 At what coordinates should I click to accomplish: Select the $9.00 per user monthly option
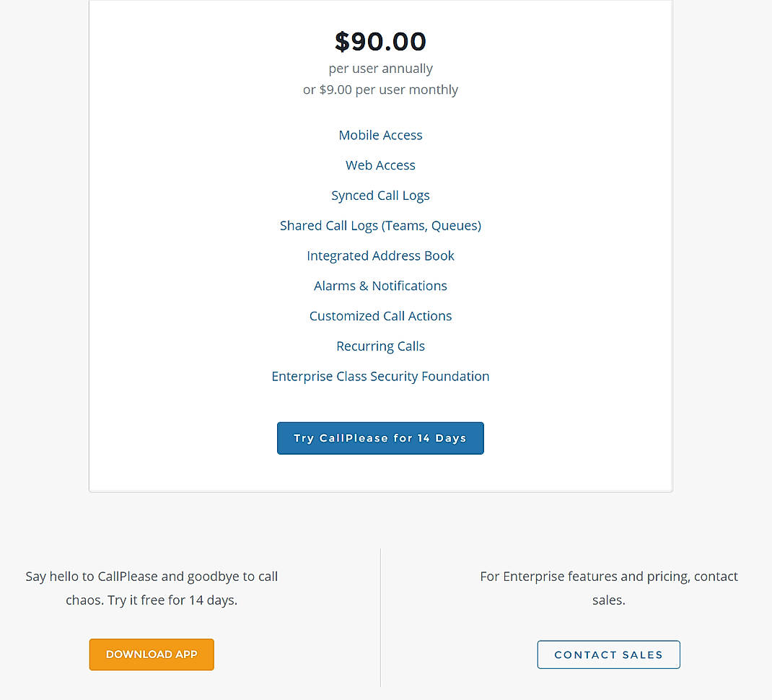pyautogui.click(x=380, y=89)
